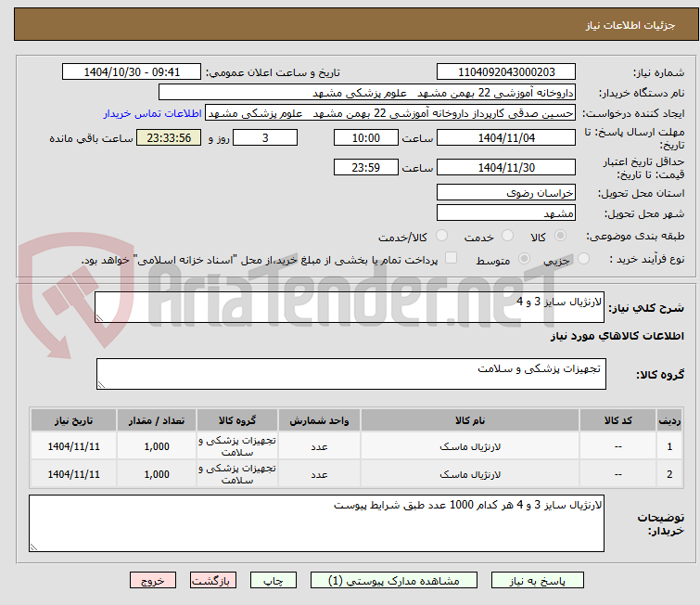Click لارنژیال ماسک in row 2
Image resolution: width=700 pixels, height=605 pixels.
[470, 474]
